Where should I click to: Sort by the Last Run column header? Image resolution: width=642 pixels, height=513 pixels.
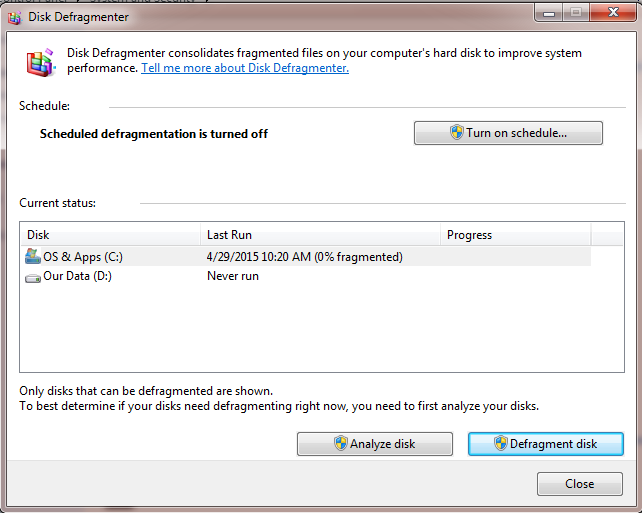[x=320, y=235]
